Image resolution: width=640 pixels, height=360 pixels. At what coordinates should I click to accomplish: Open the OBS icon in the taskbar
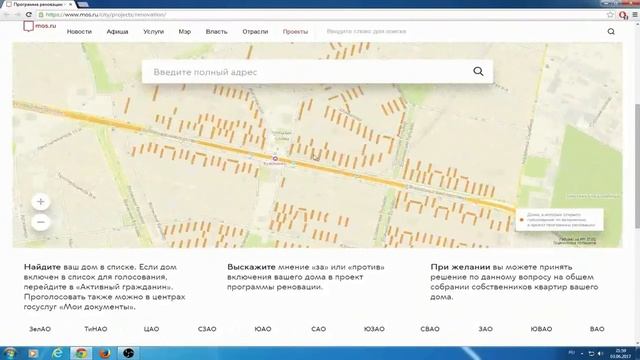click(128, 353)
